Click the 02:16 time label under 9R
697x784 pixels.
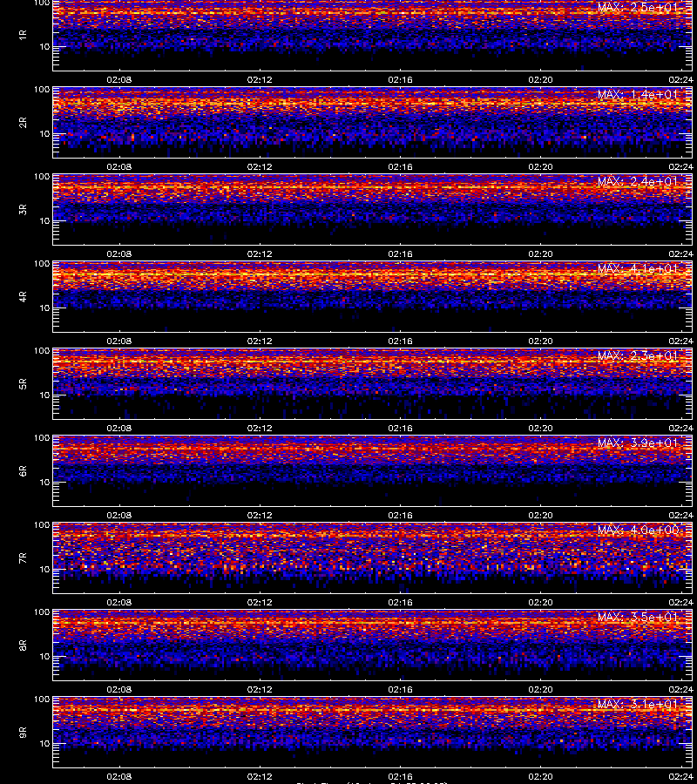[x=400, y=776]
